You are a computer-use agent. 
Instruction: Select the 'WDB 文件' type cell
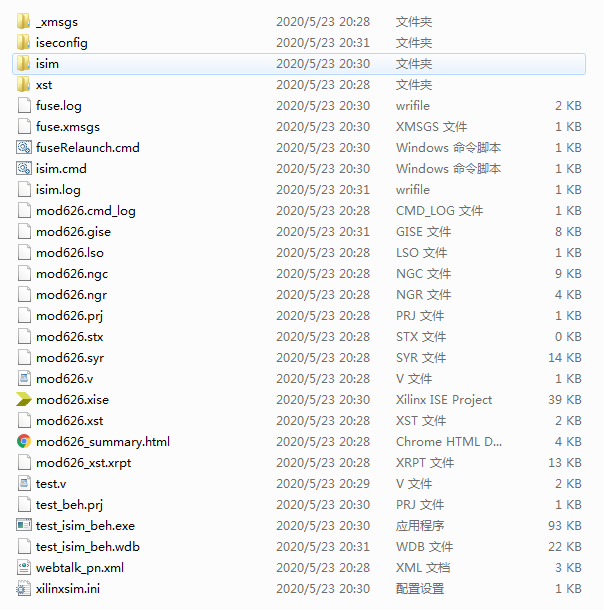pos(425,547)
